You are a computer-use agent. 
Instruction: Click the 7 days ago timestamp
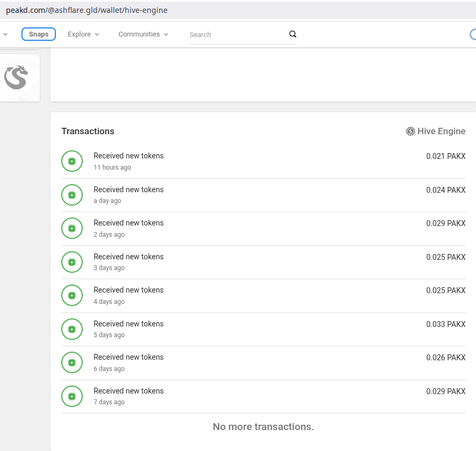pyautogui.click(x=109, y=402)
